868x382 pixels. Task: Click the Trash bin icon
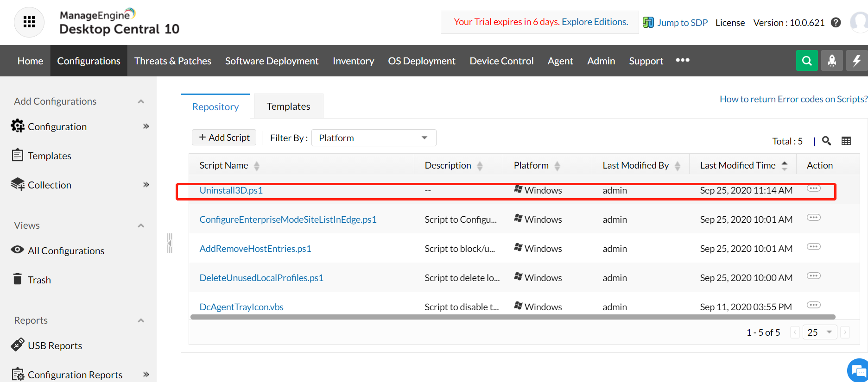point(18,279)
